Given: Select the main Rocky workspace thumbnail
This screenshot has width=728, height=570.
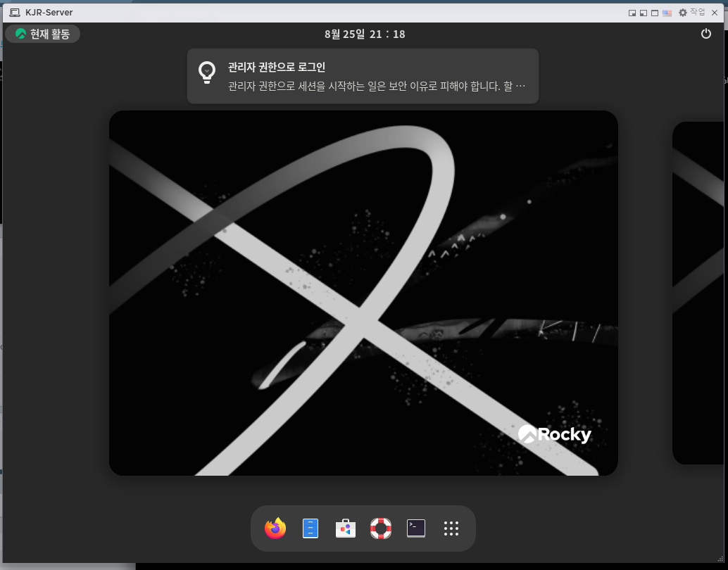Looking at the screenshot, I should (x=363, y=293).
